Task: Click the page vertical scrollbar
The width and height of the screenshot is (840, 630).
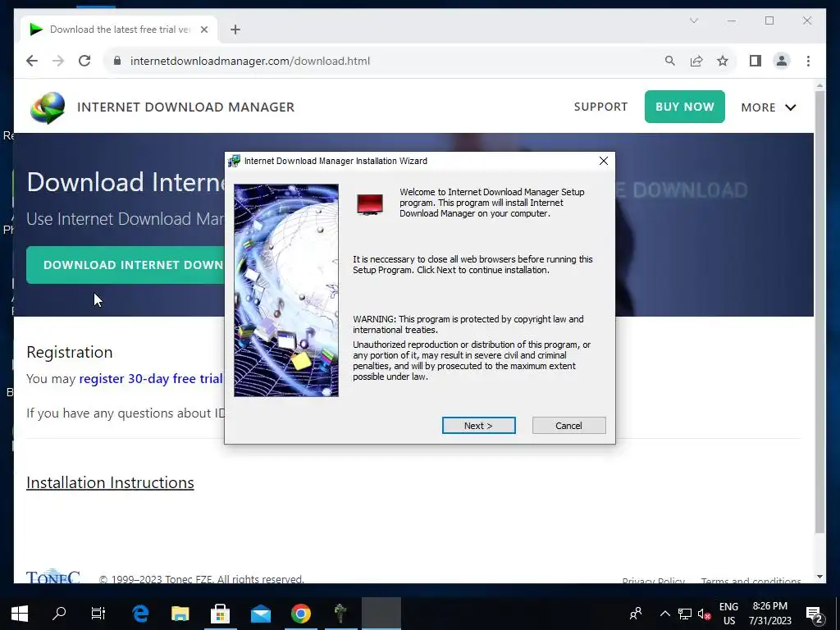Action: click(819, 313)
